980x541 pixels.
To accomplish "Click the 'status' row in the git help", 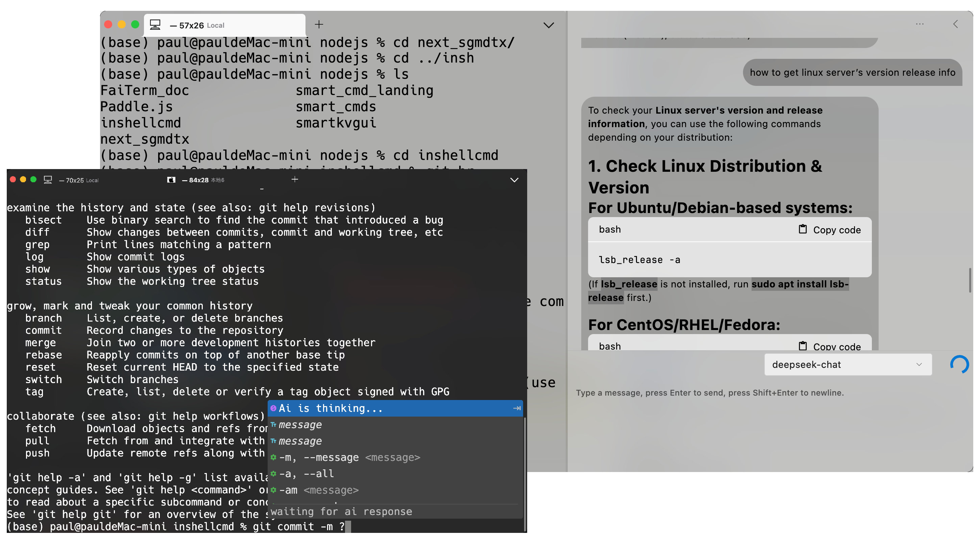I will pyautogui.click(x=142, y=281).
